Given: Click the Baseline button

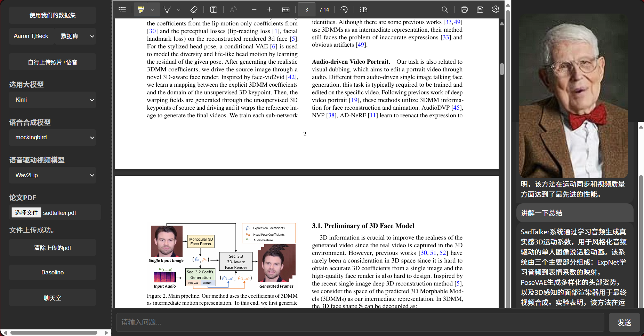Looking at the screenshot, I should pos(53,272).
